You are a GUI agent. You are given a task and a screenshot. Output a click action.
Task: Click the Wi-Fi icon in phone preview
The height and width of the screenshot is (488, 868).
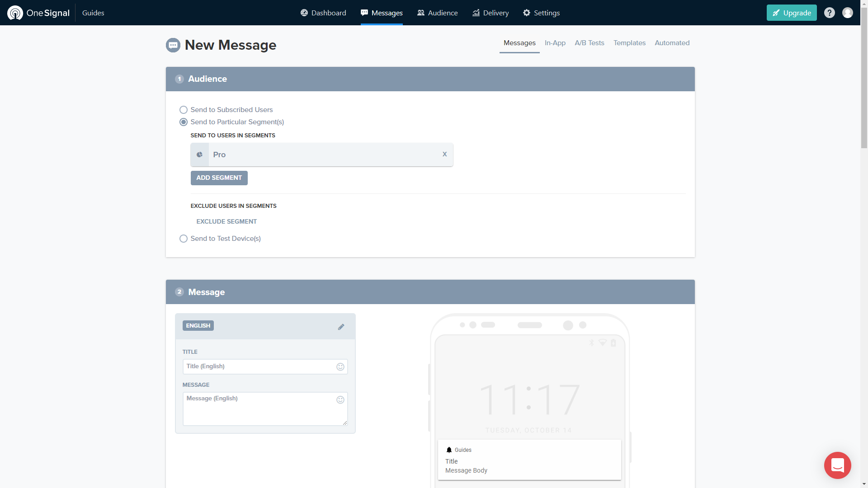(x=603, y=343)
